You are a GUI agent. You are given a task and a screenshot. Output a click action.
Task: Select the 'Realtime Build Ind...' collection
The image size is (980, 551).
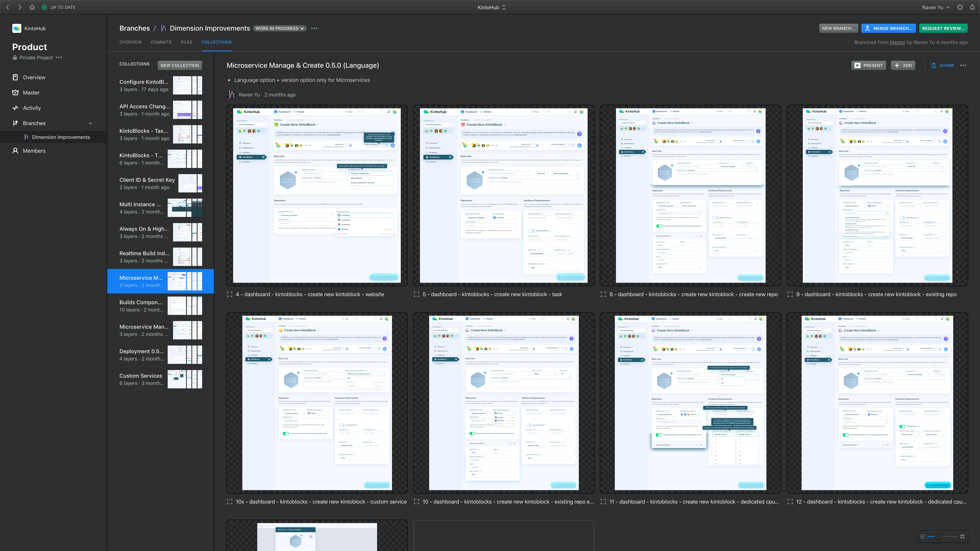(x=161, y=257)
